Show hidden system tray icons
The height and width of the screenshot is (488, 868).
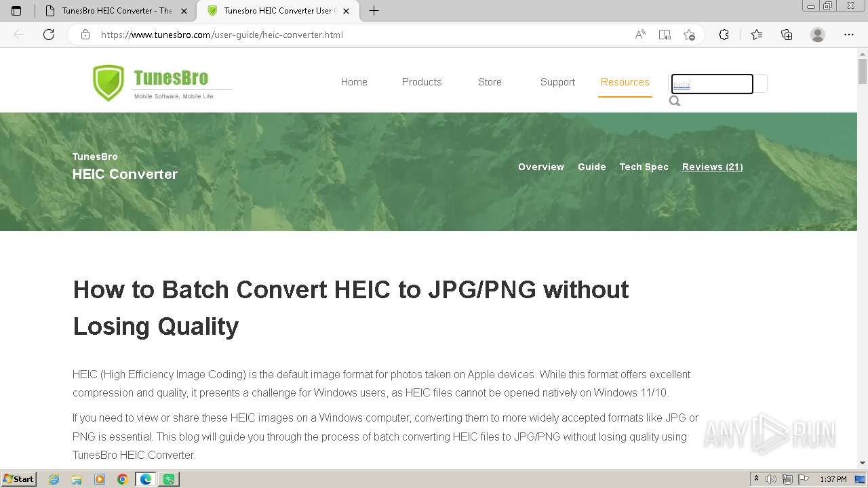pos(756,479)
